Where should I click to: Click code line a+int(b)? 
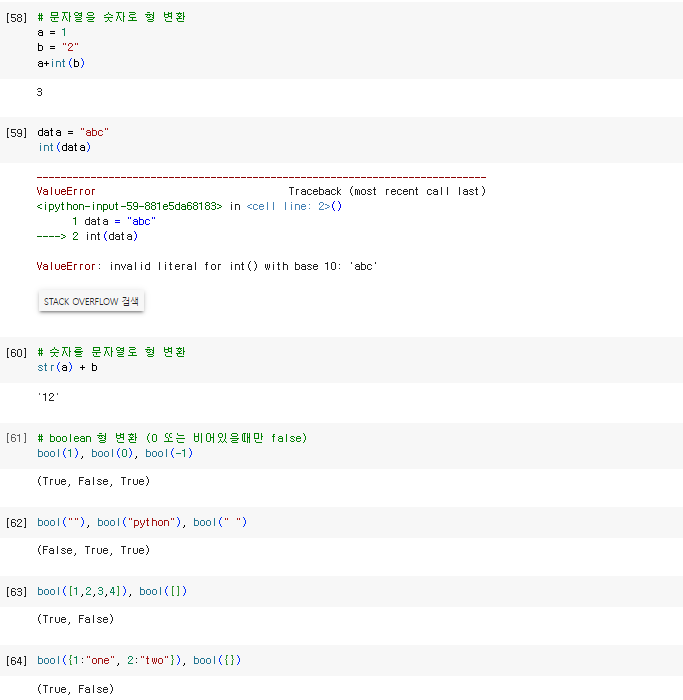[x=61, y=63]
